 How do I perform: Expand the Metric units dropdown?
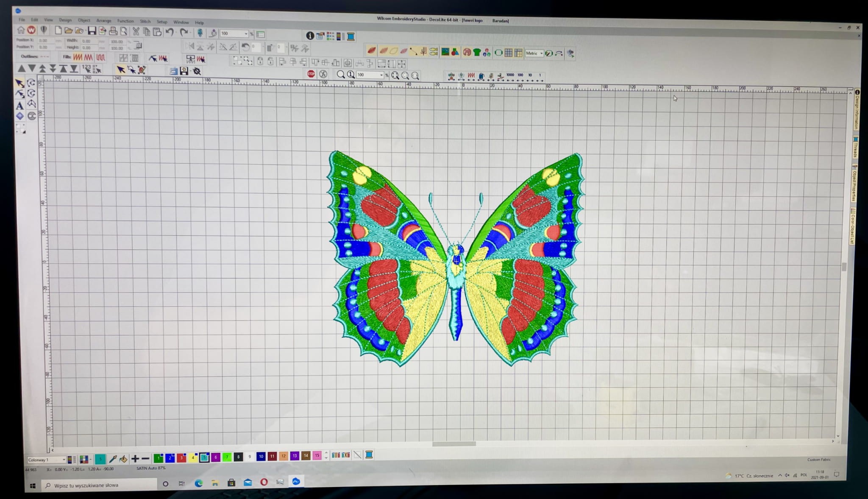click(x=541, y=53)
